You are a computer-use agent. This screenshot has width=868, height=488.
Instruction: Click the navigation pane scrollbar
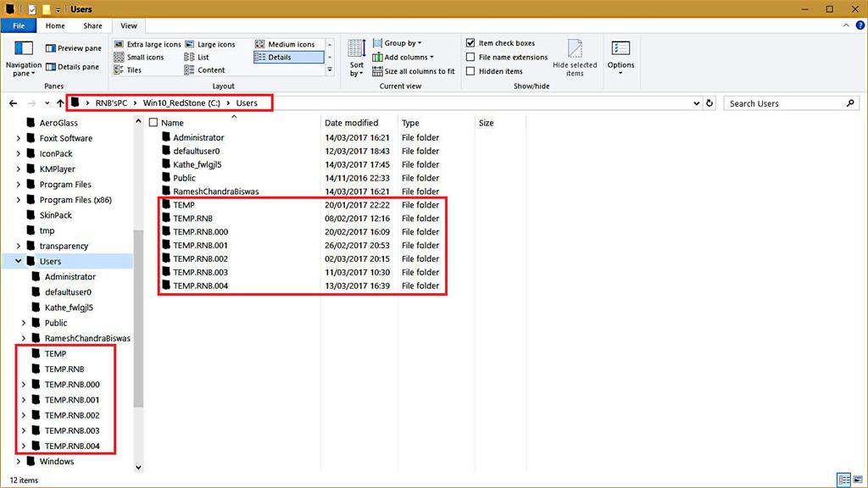coord(138,319)
